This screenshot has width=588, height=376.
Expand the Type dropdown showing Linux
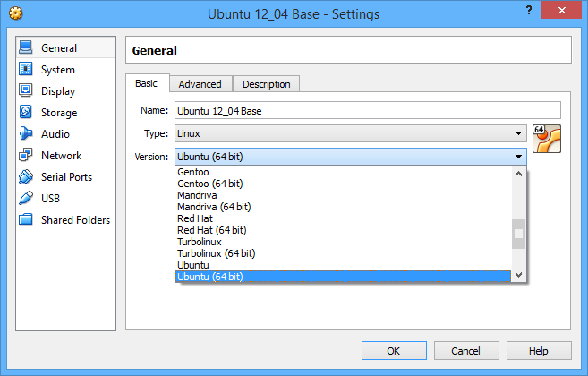pyautogui.click(x=518, y=133)
